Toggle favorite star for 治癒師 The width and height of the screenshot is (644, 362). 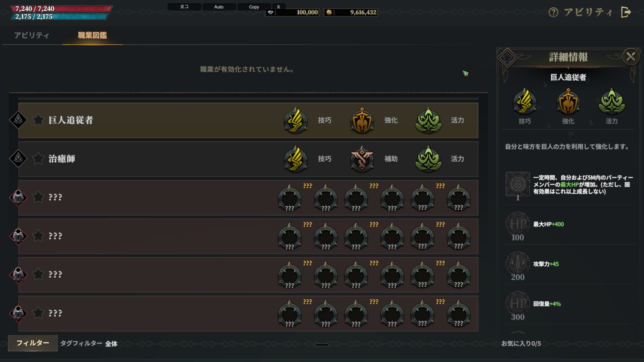click(x=38, y=158)
